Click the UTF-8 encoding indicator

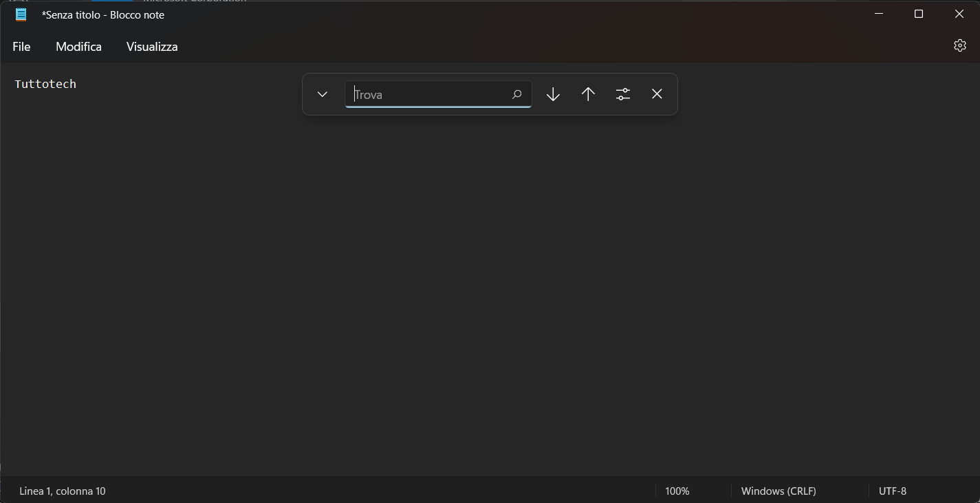click(x=892, y=491)
